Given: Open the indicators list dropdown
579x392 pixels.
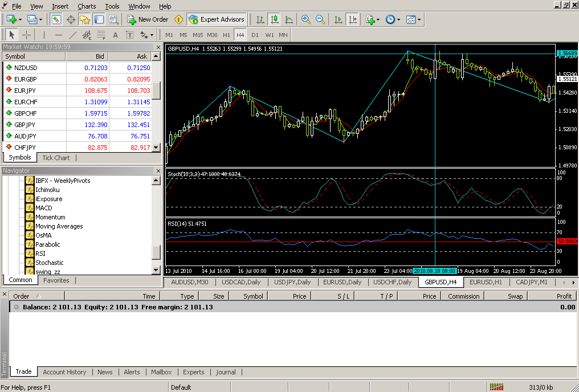Looking at the screenshot, I should coord(373,19).
